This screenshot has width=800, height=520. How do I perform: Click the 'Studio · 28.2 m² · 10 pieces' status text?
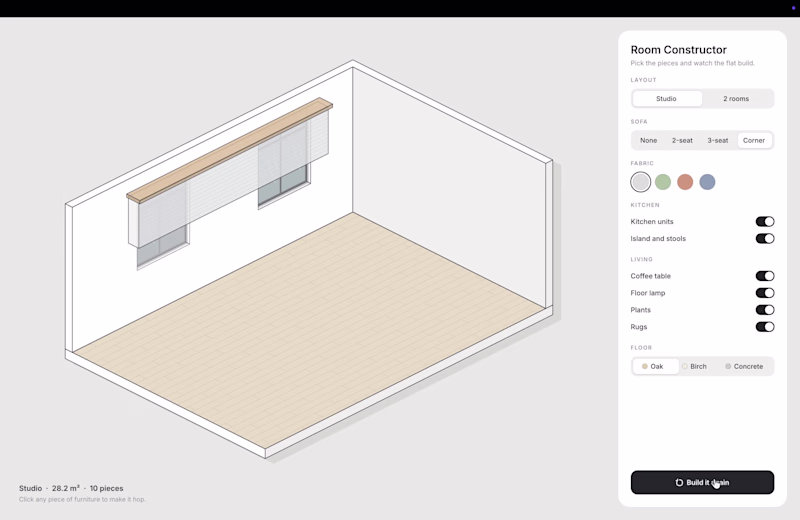tap(71, 488)
